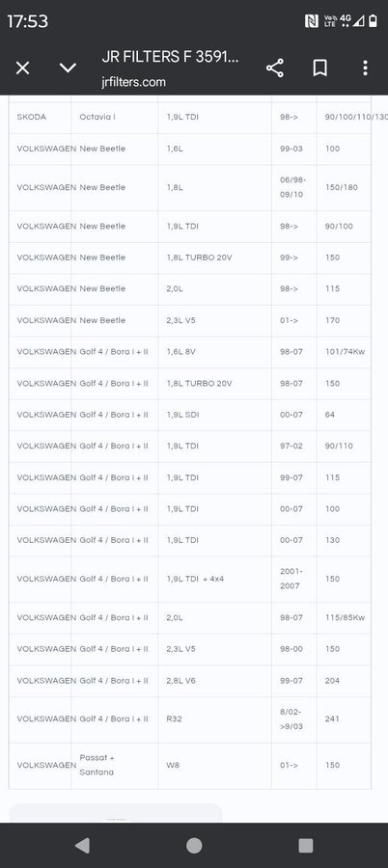The height and width of the screenshot is (868, 388).
Task: Open the three-dot overflow menu
Action: 365,68
